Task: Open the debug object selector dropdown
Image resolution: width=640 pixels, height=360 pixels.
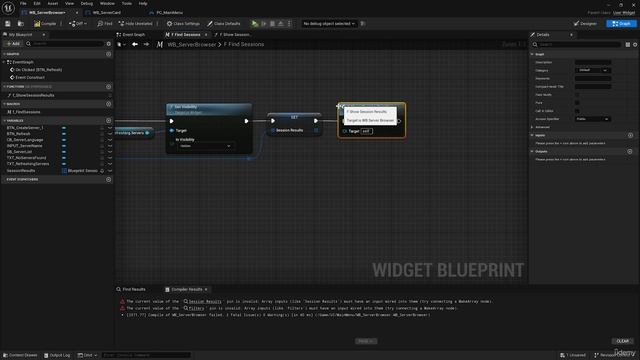Action: (329, 24)
